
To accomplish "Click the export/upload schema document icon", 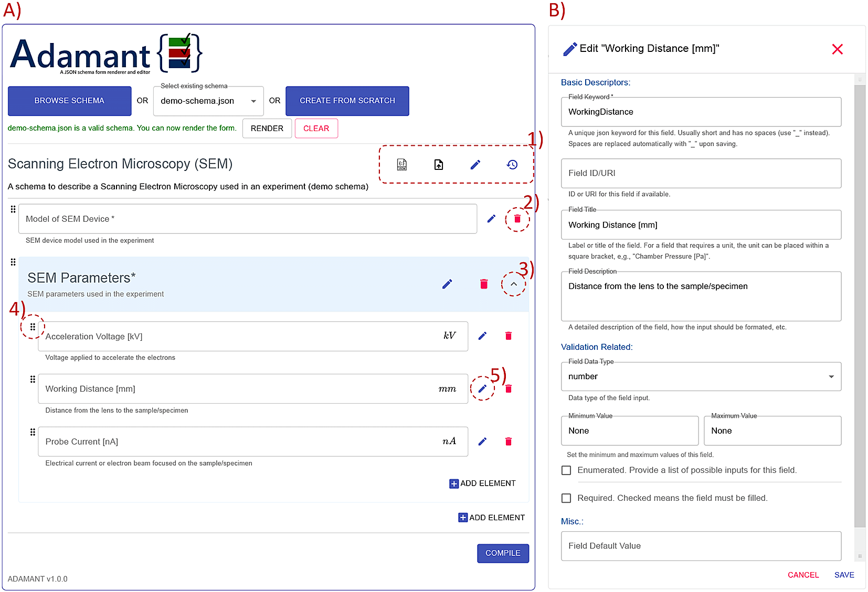I will point(438,164).
